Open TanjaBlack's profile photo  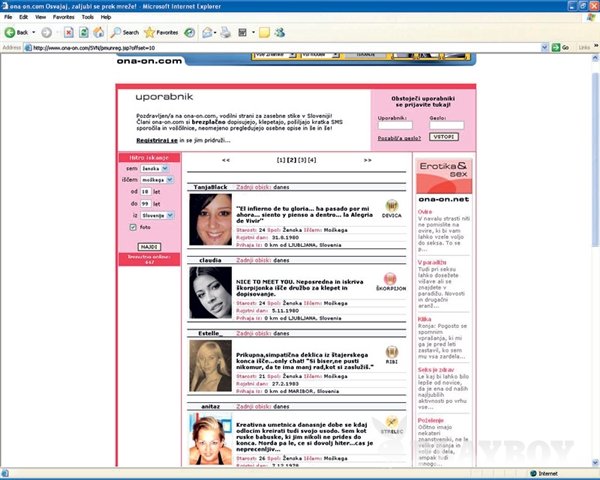[x=210, y=219]
